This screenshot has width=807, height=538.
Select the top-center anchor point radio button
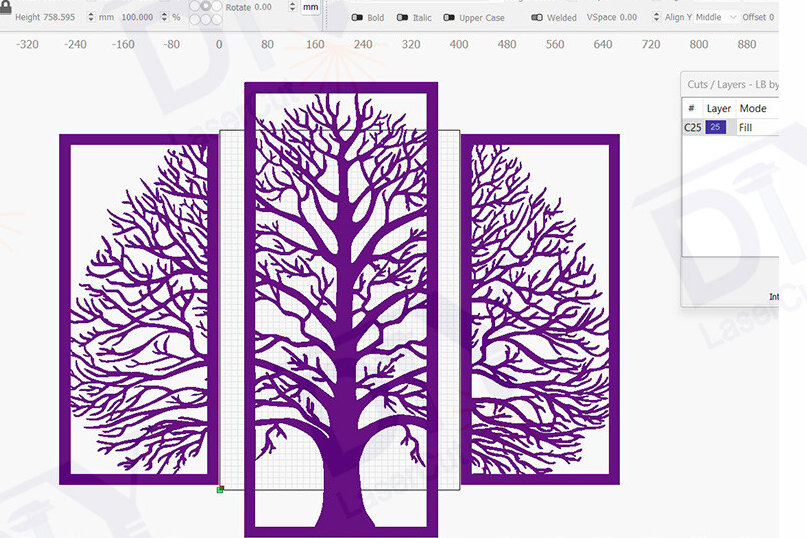point(204,5)
